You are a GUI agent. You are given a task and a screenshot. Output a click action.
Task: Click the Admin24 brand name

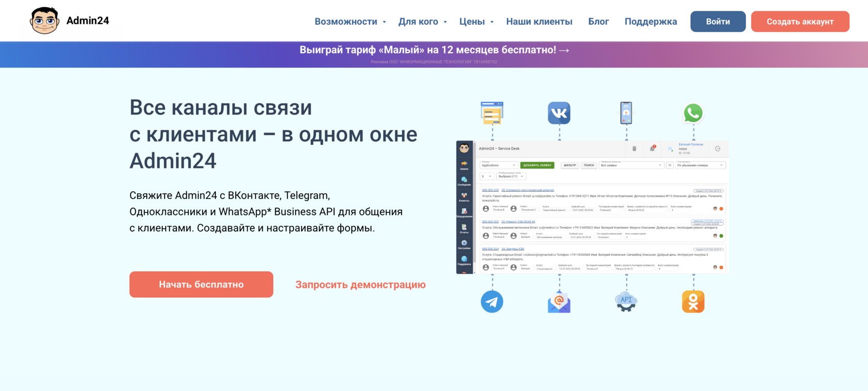[88, 21]
